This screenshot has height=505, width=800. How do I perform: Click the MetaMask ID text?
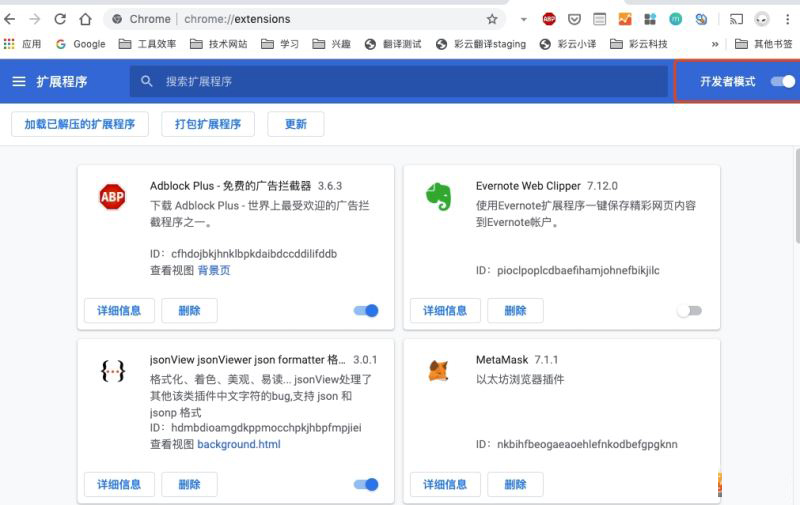click(577, 444)
